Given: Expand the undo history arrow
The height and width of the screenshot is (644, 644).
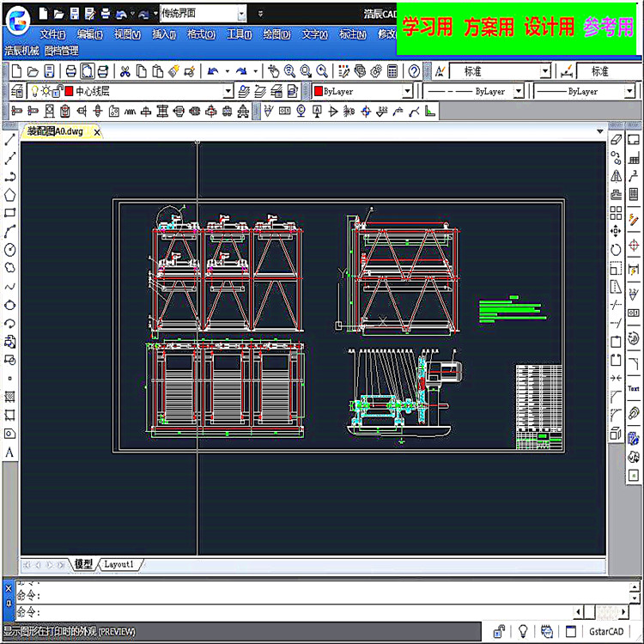Looking at the screenshot, I should 228,71.
